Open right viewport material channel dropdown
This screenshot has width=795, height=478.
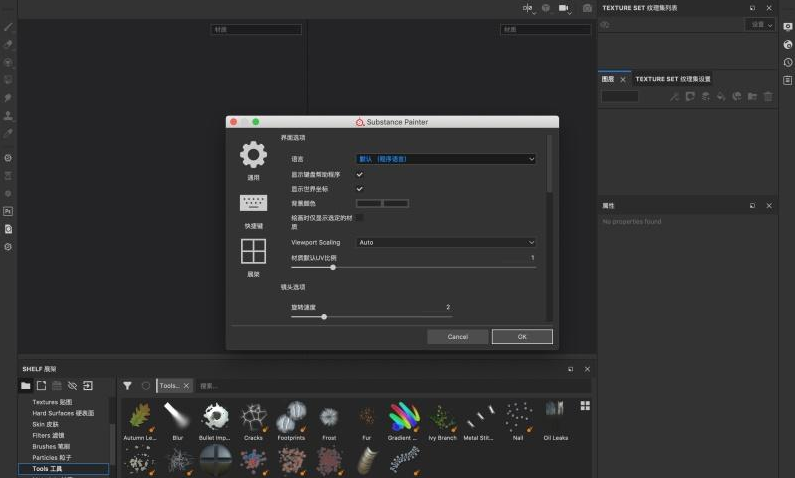point(546,29)
